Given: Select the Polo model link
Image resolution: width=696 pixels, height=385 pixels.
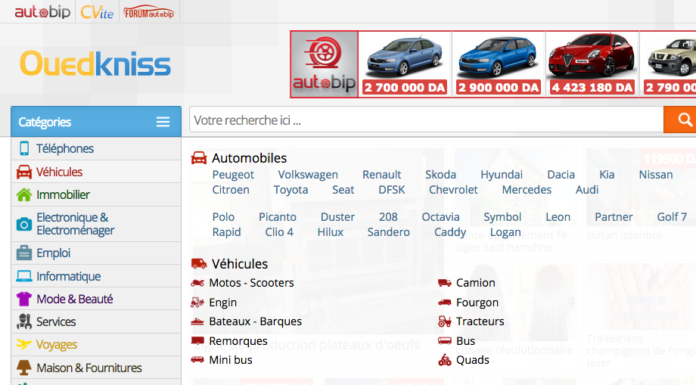Looking at the screenshot, I should click(223, 217).
